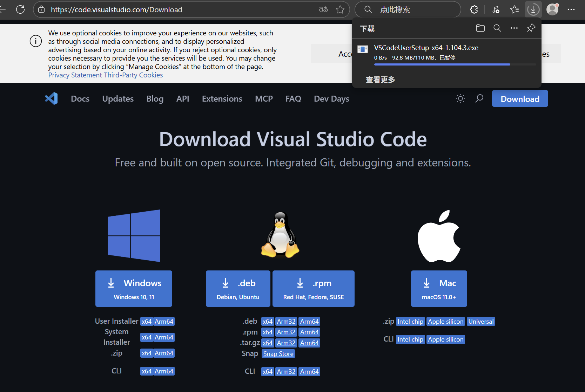This screenshot has height=392, width=585.
Task: Open the downloads folder icon in the flyout
Action: pyautogui.click(x=480, y=28)
